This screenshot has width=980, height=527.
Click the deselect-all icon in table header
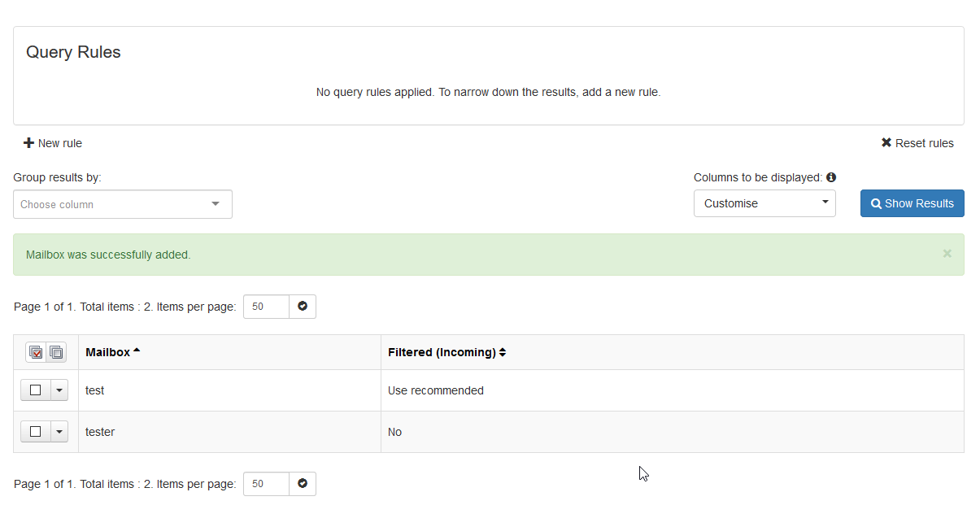56,352
